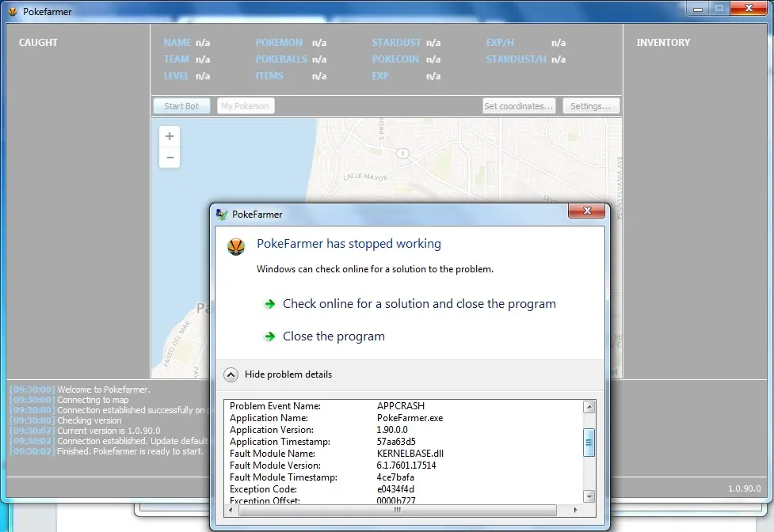Viewport: 774px width, 532px height.
Task: Click the right arrow of details horizontal scrollbar
Action: click(x=575, y=510)
